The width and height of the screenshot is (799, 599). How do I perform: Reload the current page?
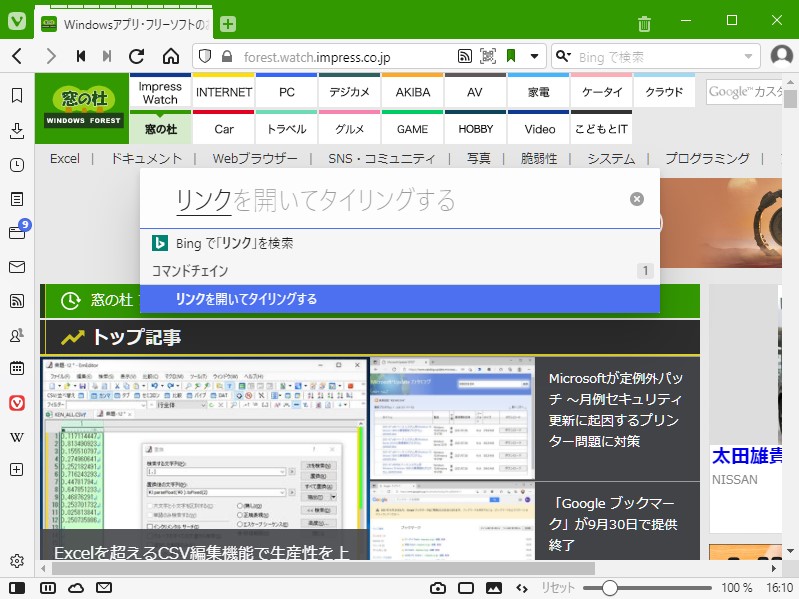(137, 56)
